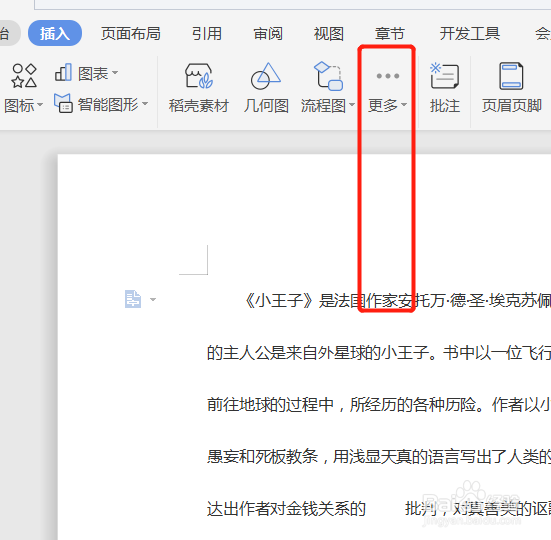
Task: Open the 稻壳素材 store icon
Action: point(199,76)
